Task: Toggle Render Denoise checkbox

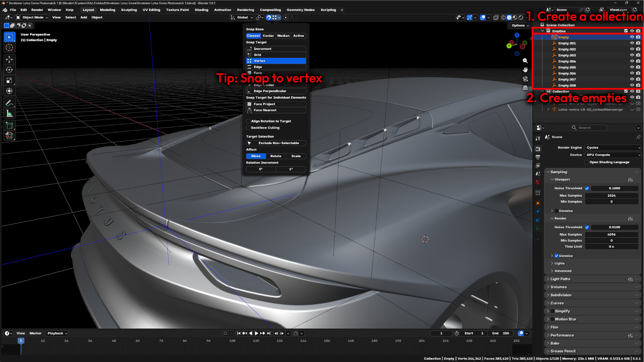Action: [556, 256]
